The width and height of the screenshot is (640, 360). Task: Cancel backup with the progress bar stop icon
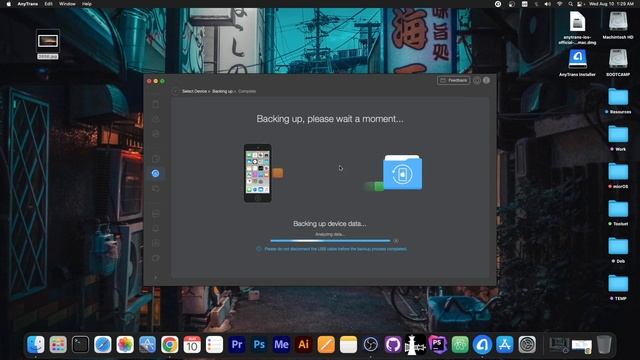(x=396, y=241)
